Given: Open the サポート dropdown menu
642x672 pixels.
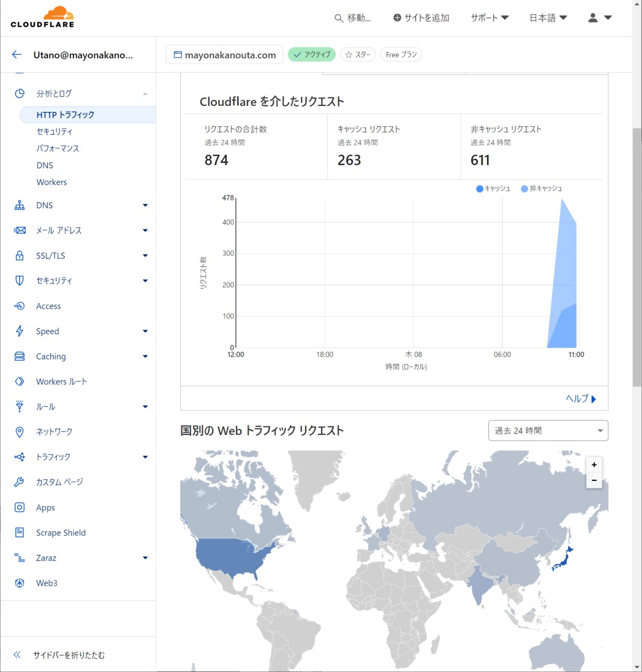Looking at the screenshot, I should point(490,18).
